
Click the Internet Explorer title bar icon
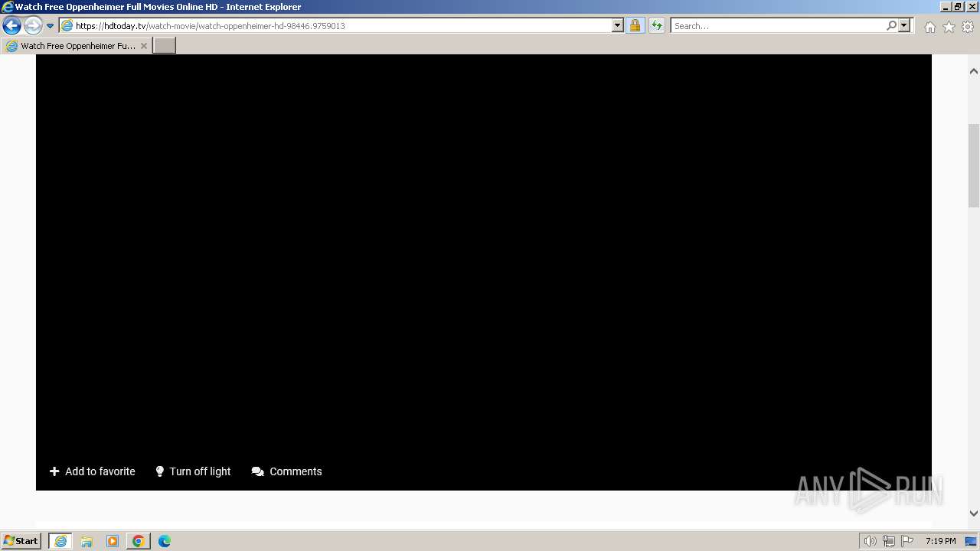8,7
